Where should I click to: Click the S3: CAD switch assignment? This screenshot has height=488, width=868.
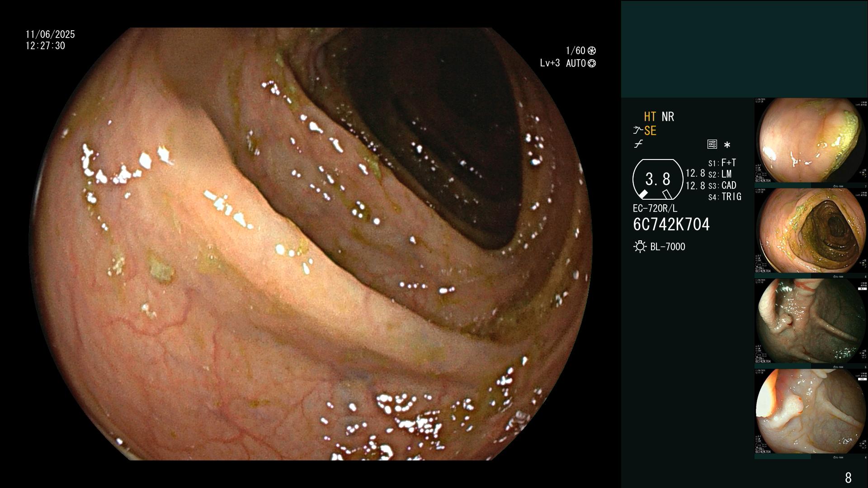pos(722,185)
